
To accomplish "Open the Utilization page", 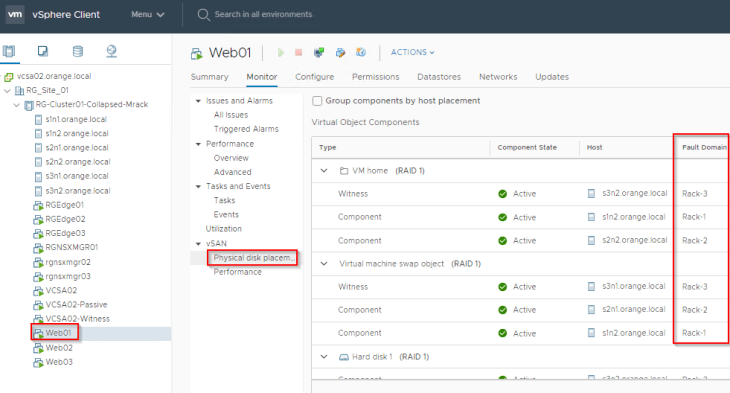I will click(223, 229).
